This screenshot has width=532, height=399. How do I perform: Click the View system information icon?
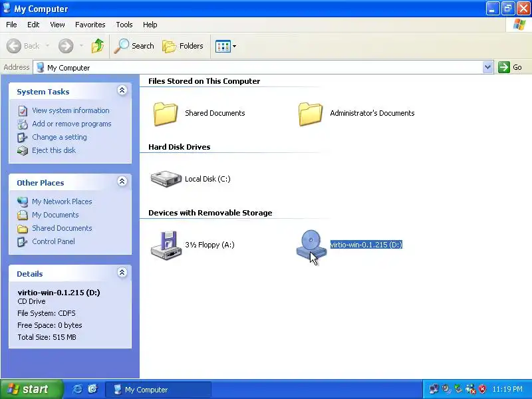(23, 111)
